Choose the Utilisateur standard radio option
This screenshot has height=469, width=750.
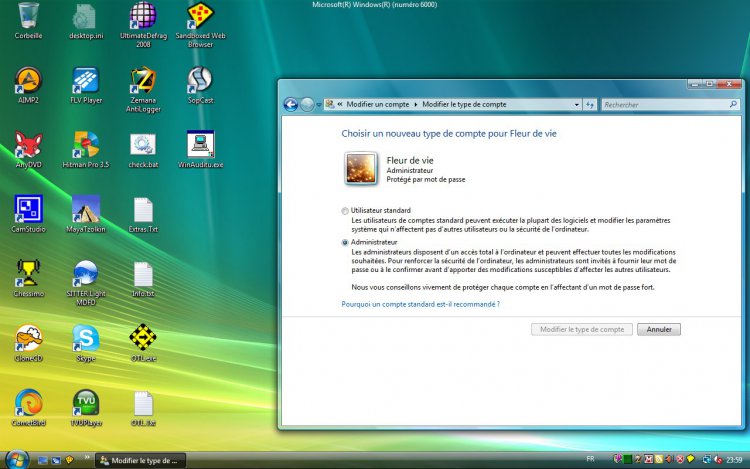click(345, 211)
